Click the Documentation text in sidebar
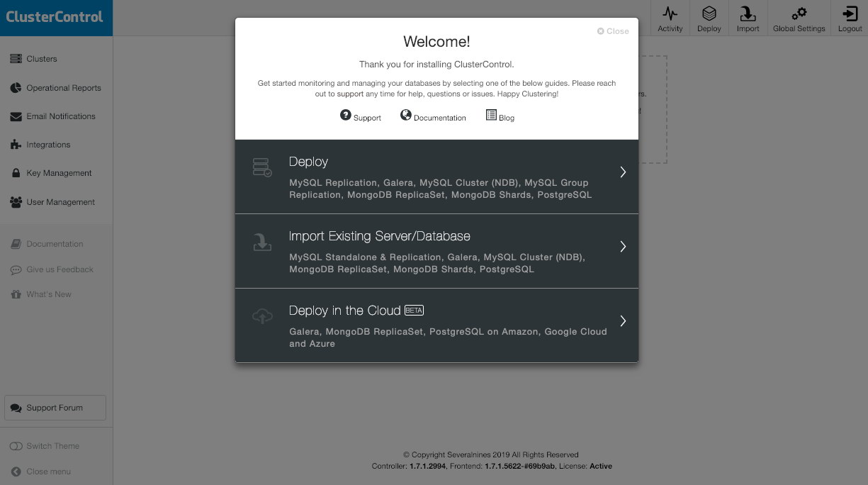Image resolution: width=868 pixels, height=485 pixels. click(x=55, y=244)
